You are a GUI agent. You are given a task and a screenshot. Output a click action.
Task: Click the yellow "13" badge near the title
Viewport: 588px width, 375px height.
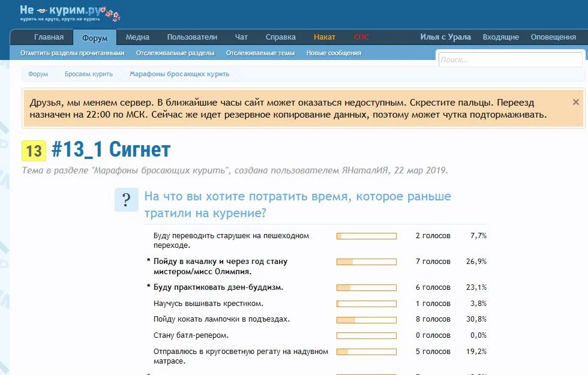point(33,149)
